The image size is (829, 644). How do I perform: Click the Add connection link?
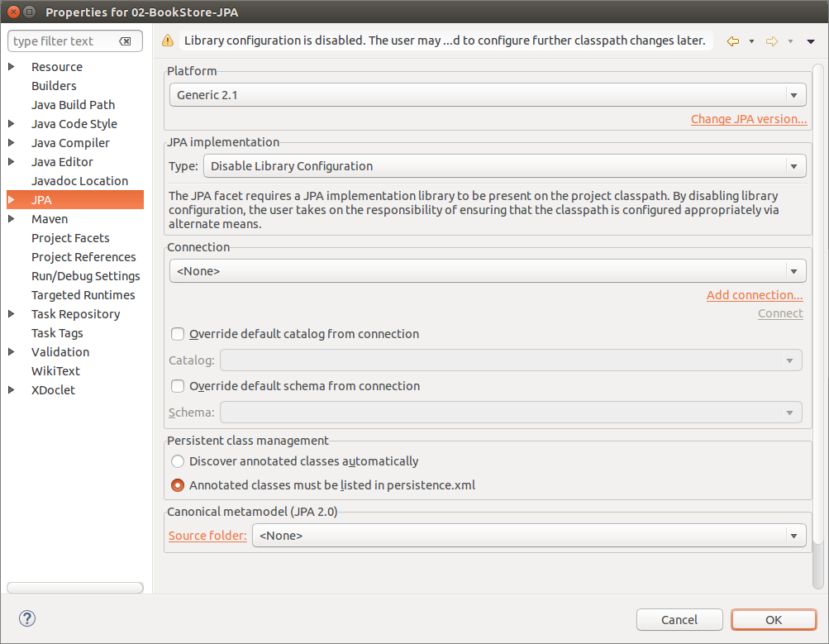[755, 295]
